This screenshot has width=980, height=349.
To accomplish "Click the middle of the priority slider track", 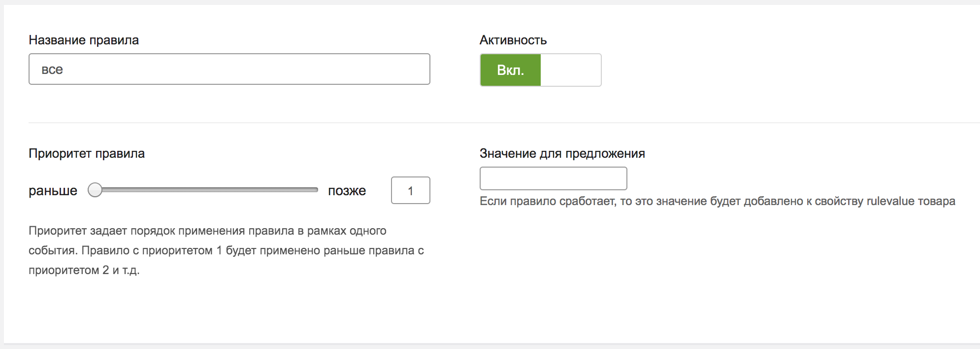I will click(207, 190).
